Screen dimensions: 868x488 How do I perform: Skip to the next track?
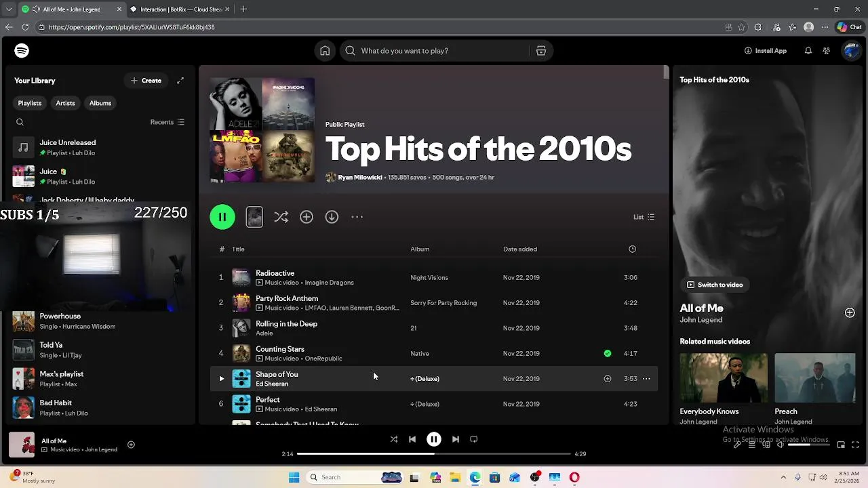456,439
